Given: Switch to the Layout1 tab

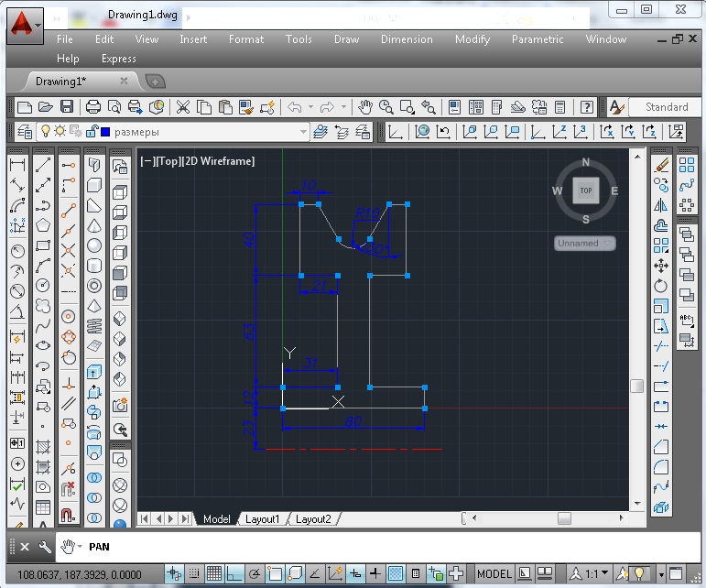Looking at the screenshot, I should (262, 519).
